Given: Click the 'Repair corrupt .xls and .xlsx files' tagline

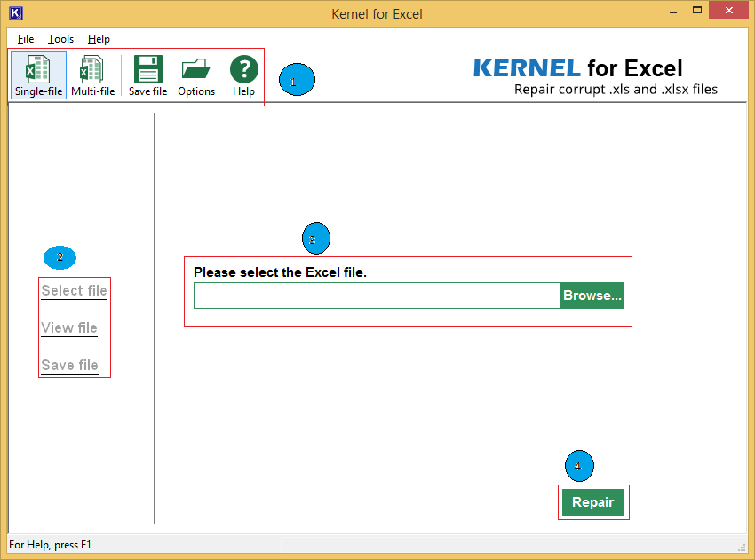Looking at the screenshot, I should tap(616, 90).
